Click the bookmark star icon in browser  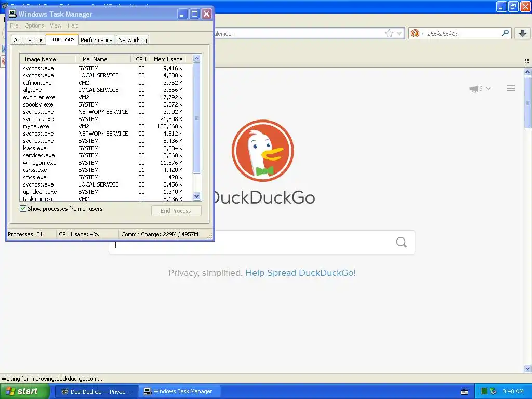(x=389, y=33)
